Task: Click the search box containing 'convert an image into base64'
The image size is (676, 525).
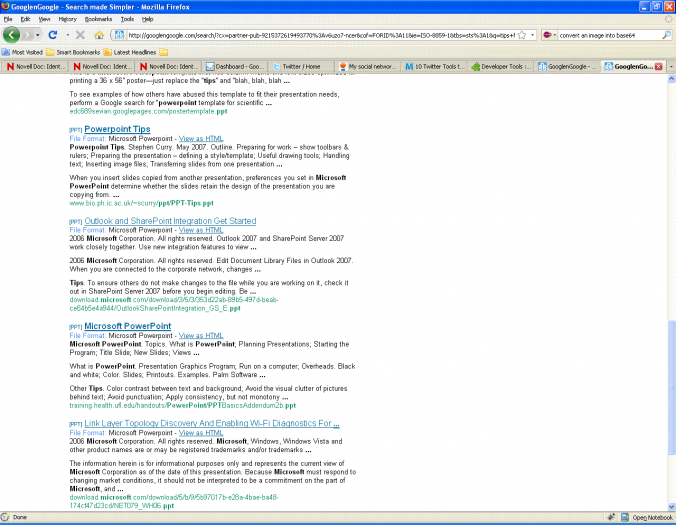Action: pyautogui.click(x=609, y=35)
